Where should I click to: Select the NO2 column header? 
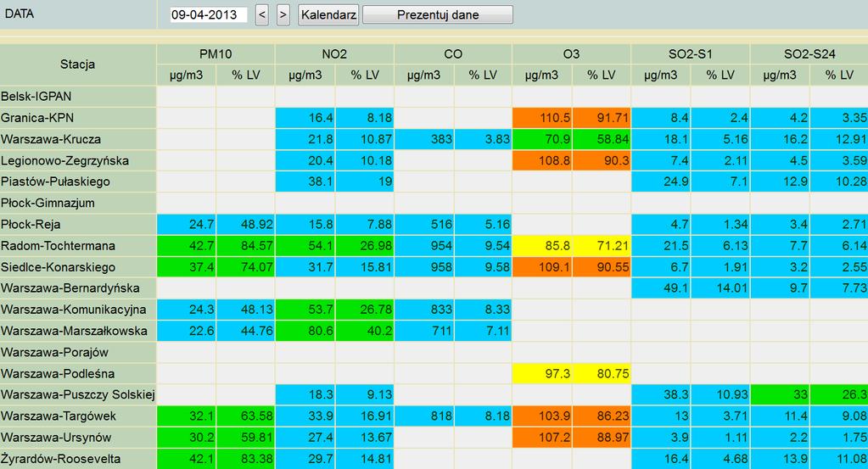334,54
